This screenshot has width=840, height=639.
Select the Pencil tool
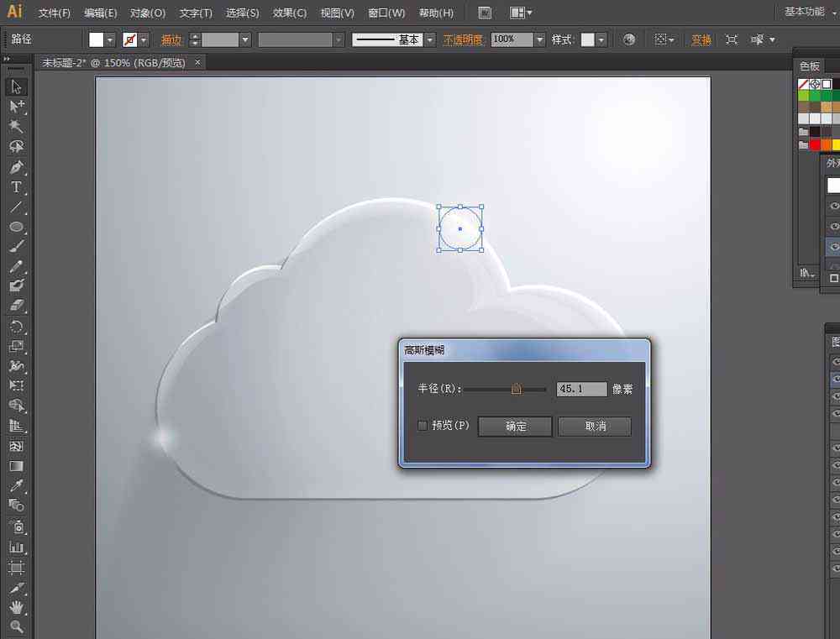[16, 266]
